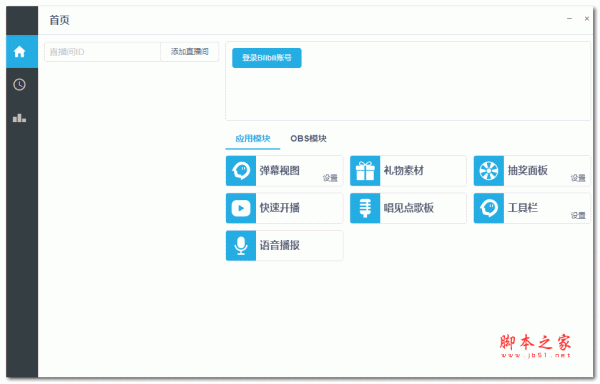Image resolution: width=600 pixels, height=384 pixels.
Task: Click the 快速开播 play icon
Action: 241,208
